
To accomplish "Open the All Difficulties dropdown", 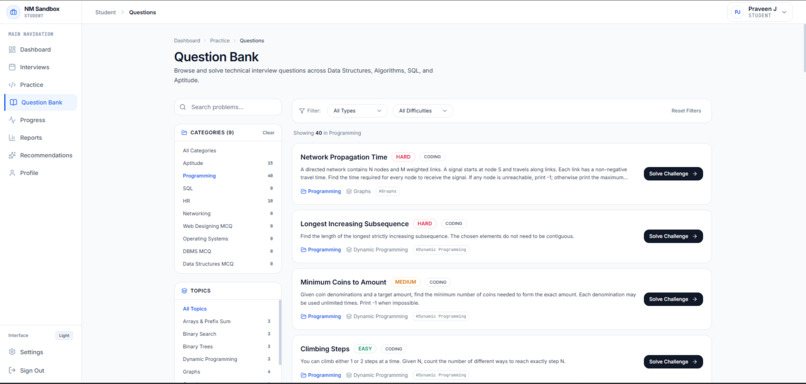I will point(423,111).
